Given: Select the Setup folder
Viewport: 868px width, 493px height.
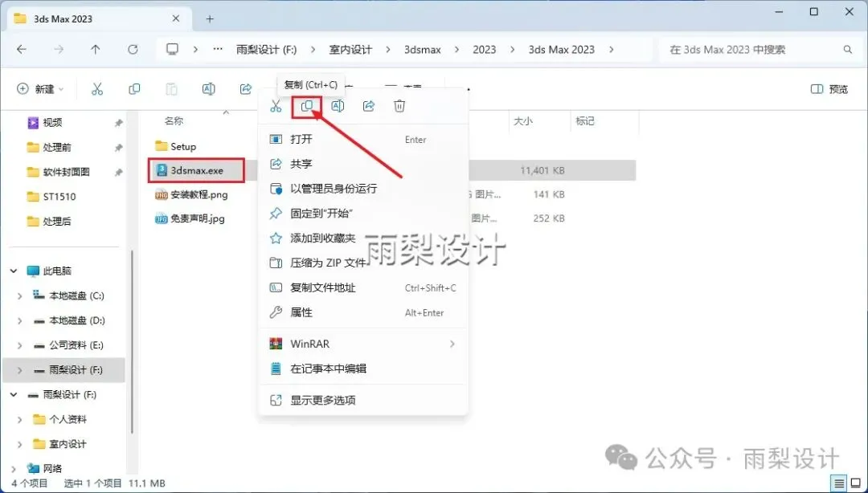Looking at the screenshot, I should (x=176, y=147).
